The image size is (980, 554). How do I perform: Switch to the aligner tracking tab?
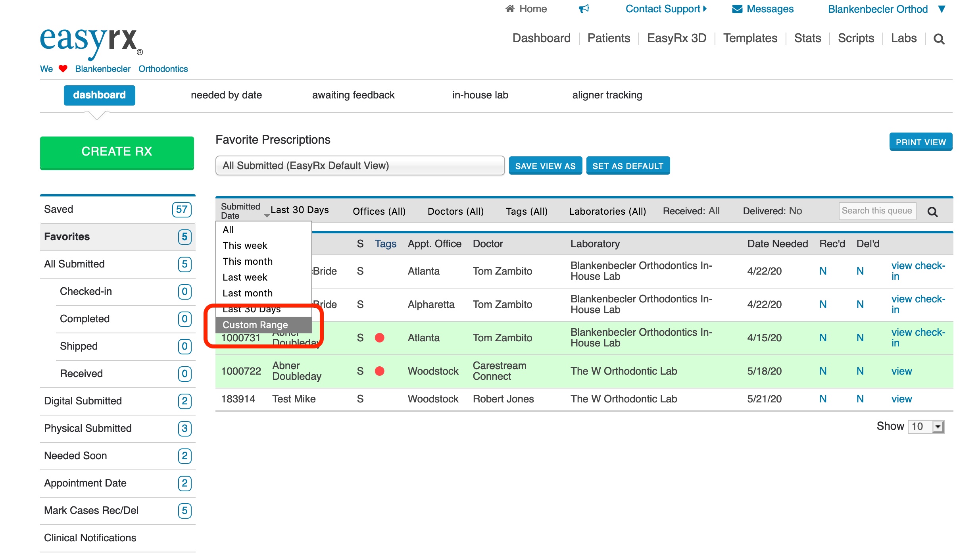(607, 95)
